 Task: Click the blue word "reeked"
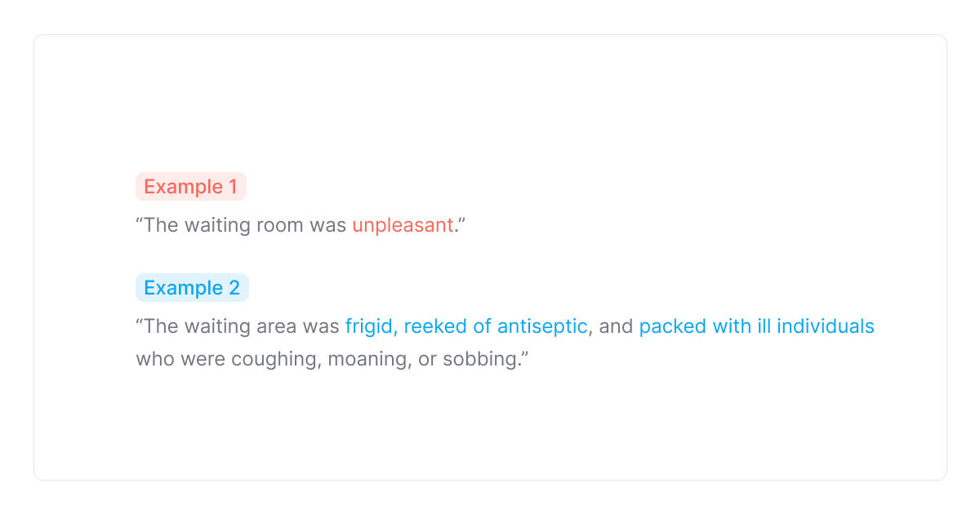(435, 326)
